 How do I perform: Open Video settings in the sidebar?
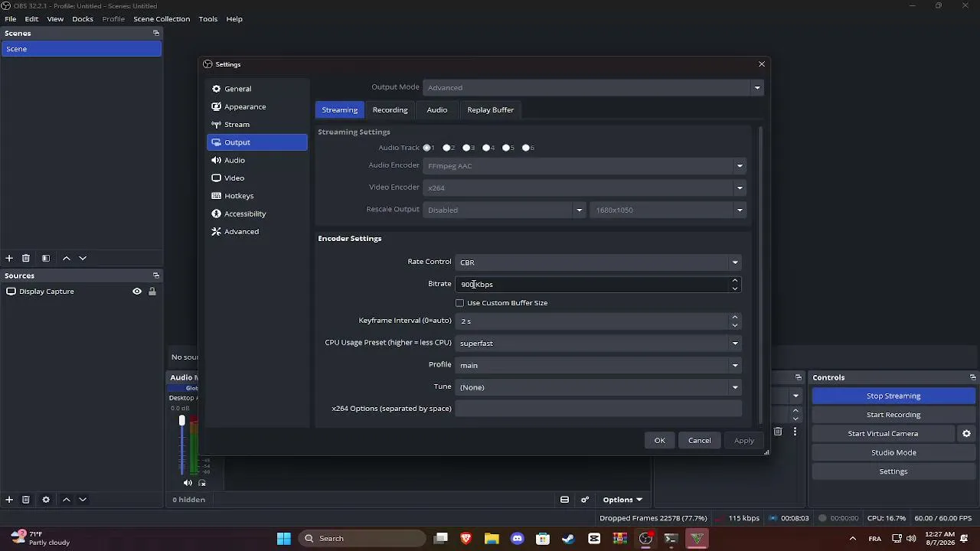(x=257, y=178)
